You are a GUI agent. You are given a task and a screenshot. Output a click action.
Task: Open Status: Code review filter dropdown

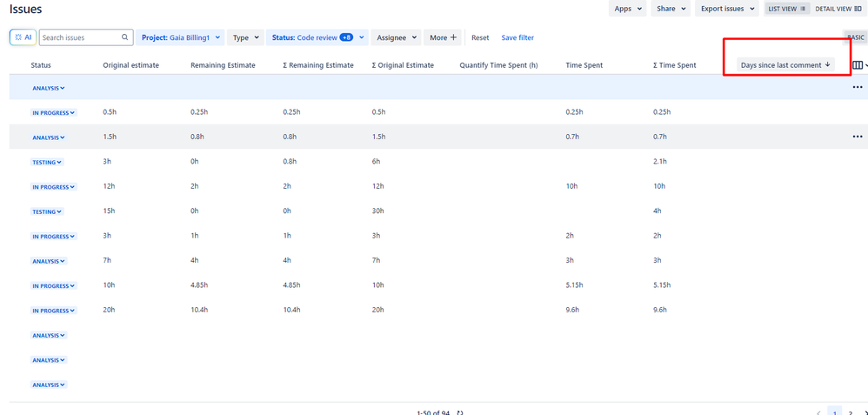[x=317, y=37]
